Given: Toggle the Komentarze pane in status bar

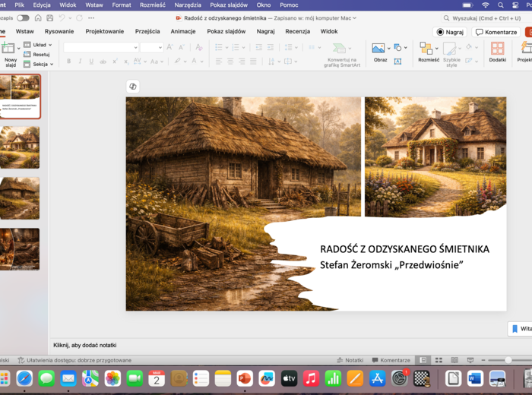Looking at the screenshot, I should click(x=391, y=360).
